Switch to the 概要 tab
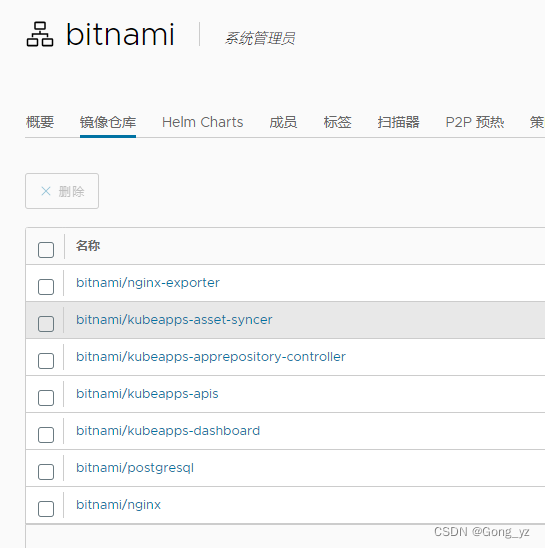 [x=40, y=122]
